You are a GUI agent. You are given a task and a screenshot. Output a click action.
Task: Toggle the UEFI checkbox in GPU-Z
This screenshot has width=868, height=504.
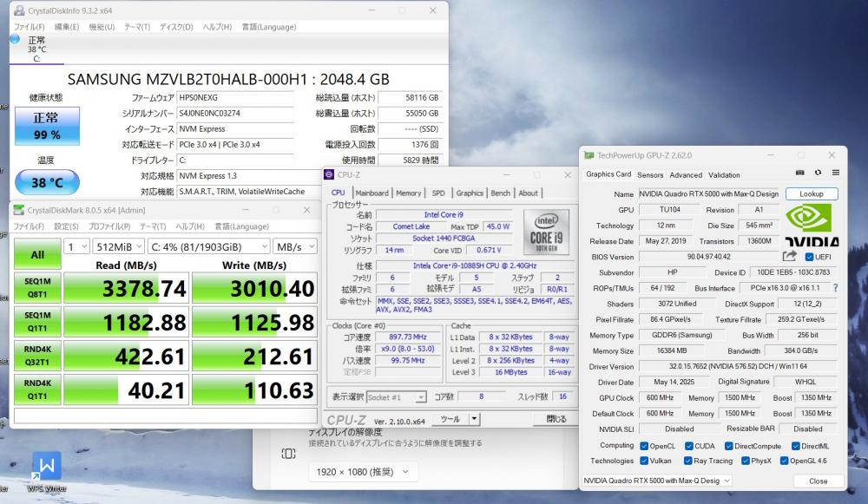pyautogui.click(x=809, y=257)
